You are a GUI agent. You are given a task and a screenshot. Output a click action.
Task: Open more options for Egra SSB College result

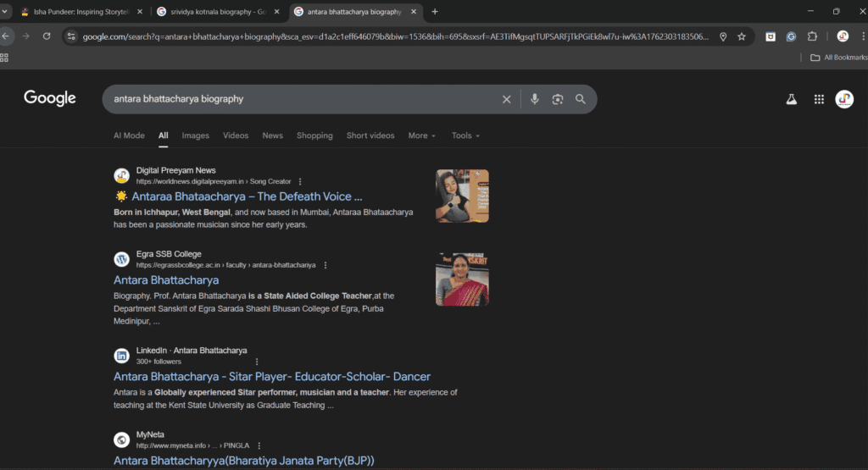coord(325,265)
